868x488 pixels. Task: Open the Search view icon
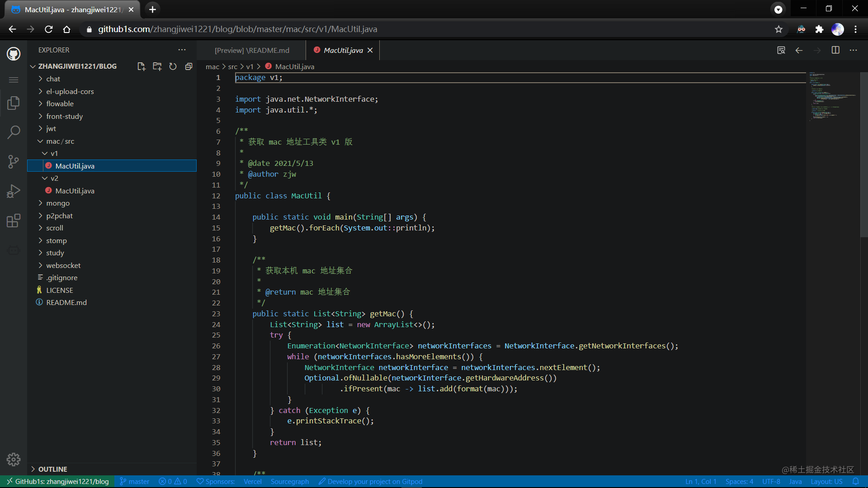(x=14, y=132)
